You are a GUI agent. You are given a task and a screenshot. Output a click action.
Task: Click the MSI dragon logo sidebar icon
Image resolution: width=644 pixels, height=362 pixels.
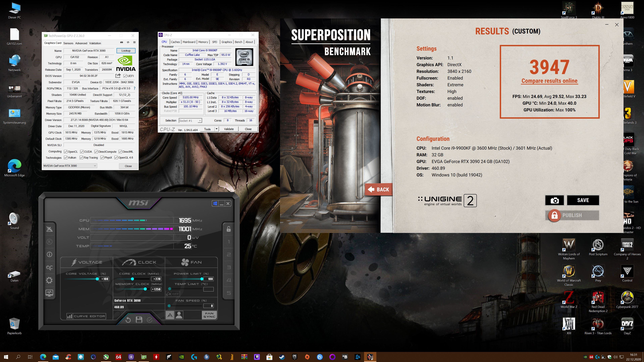49,229
